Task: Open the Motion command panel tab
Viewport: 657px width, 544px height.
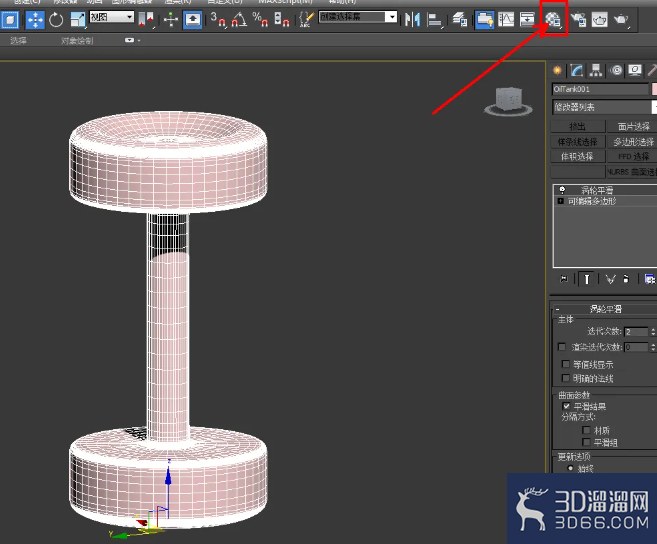Action: pyautogui.click(x=616, y=70)
